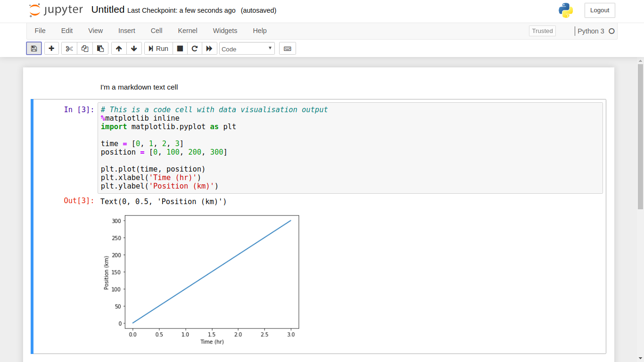Click the plt.xlabel code line
644x362 pixels.
click(x=151, y=178)
